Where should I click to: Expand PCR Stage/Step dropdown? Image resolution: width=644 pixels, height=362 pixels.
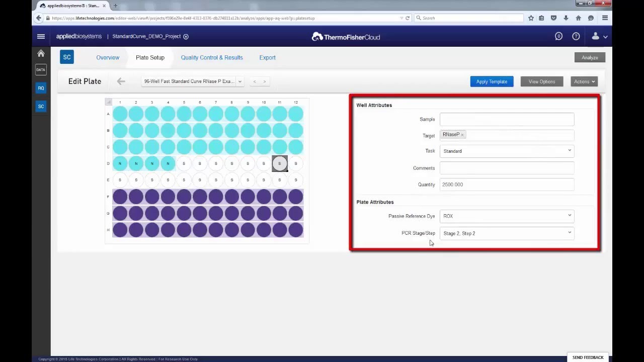click(507, 233)
